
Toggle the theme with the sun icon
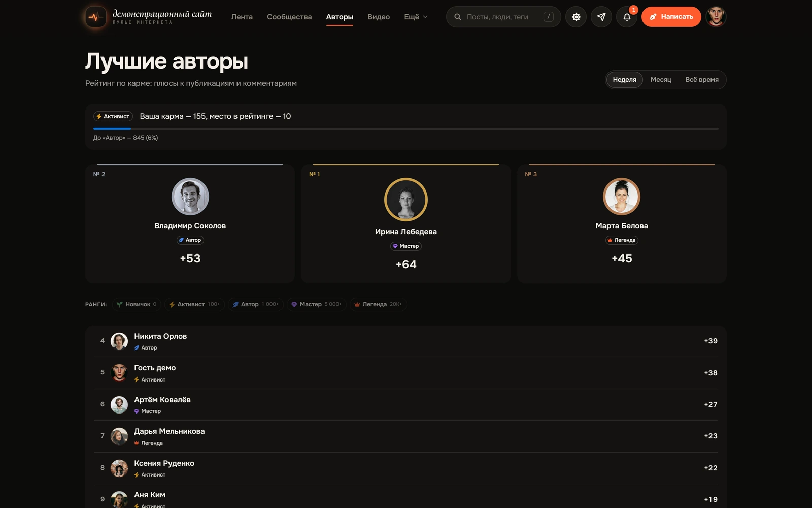tap(576, 17)
